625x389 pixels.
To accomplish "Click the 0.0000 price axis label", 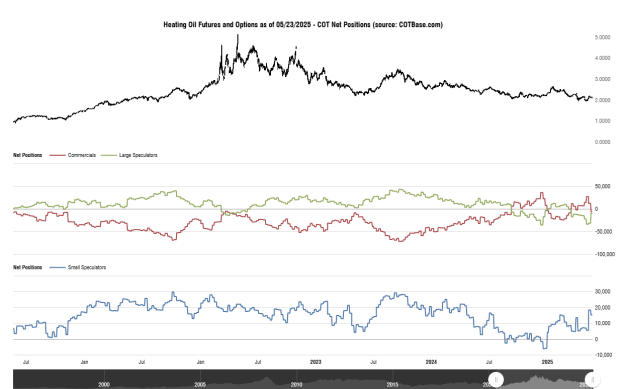I will tap(602, 142).
